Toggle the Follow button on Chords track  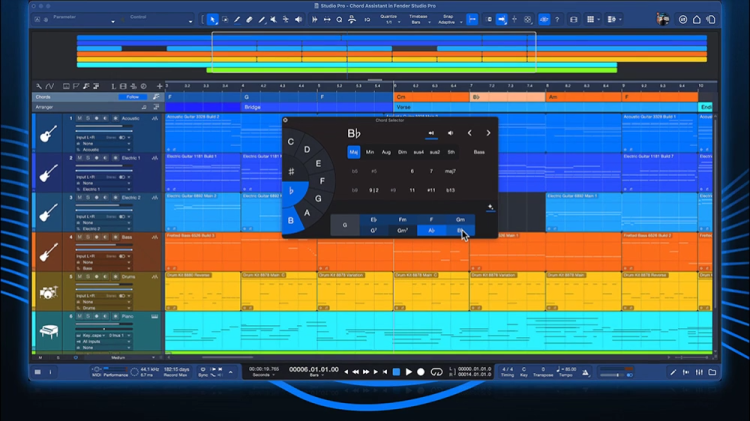(131, 97)
